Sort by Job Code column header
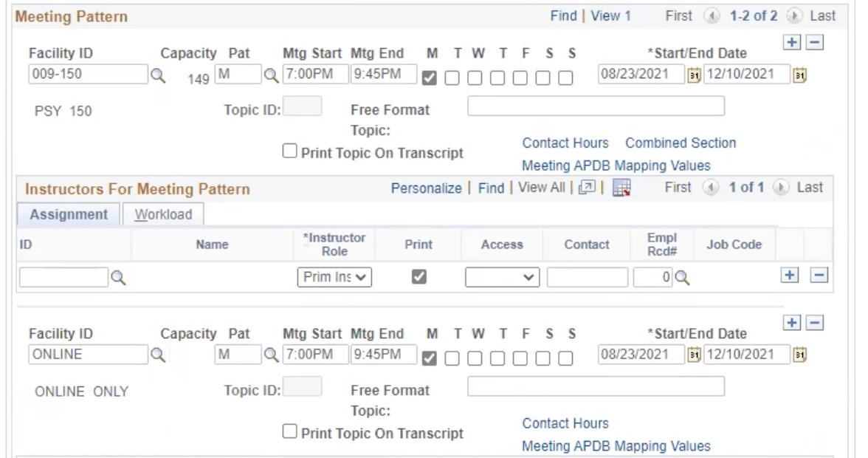The height and width of the screenshot is (458, 868). tap(734, 245)
